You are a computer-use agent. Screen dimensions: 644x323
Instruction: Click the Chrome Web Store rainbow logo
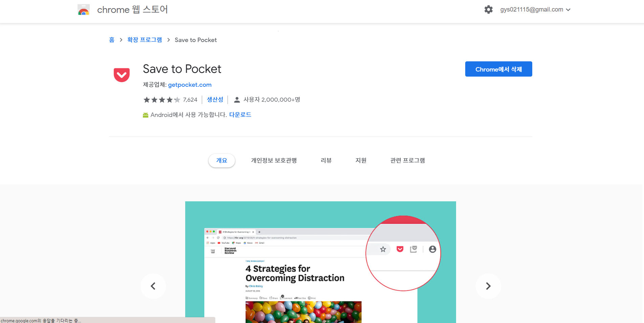tap(84, 10)
